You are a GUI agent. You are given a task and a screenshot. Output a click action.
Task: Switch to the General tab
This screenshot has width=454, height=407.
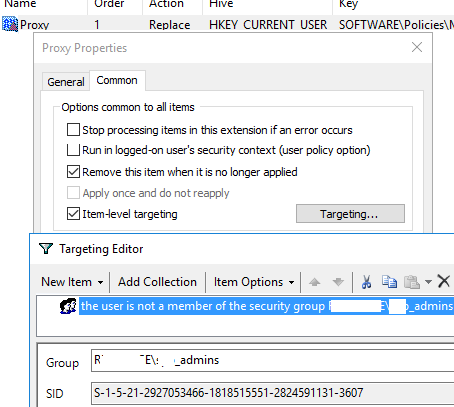[x=66, y=82]
